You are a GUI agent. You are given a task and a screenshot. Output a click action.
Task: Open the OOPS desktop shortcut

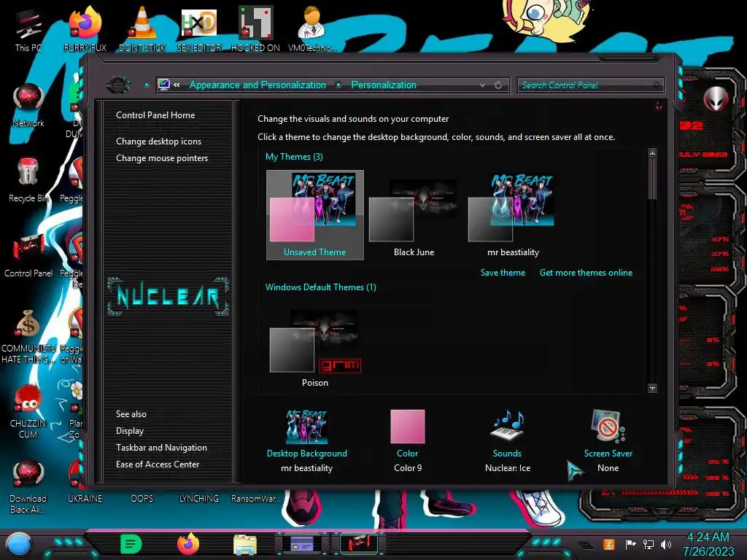[x=142, y=499]
